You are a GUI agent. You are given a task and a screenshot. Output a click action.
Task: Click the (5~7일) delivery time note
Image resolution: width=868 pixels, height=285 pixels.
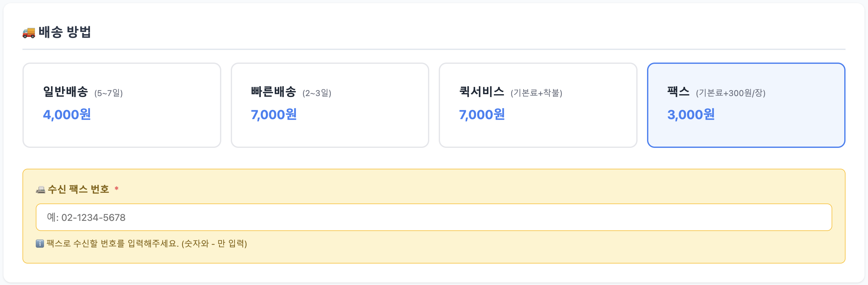109,93
